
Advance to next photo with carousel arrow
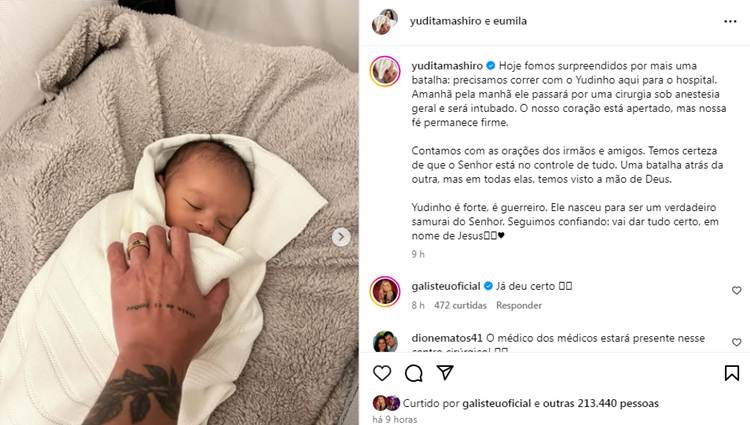point(341,237)
